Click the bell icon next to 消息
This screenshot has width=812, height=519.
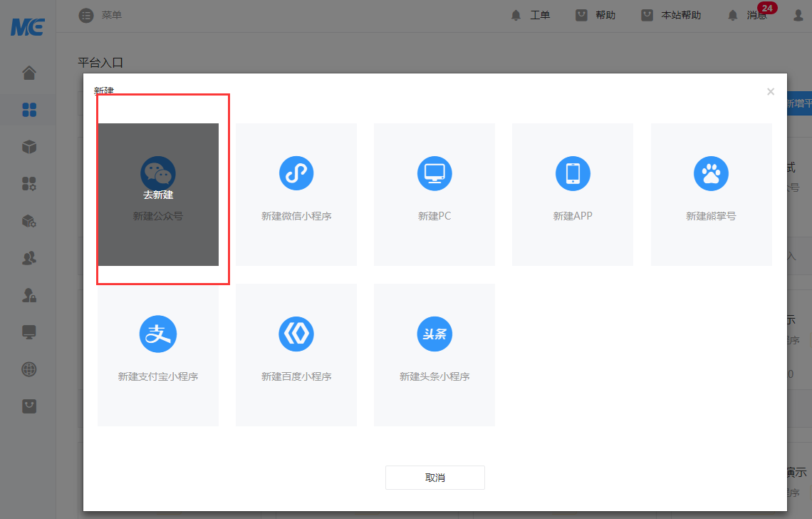pyautogui.click(x=733, y=16)
